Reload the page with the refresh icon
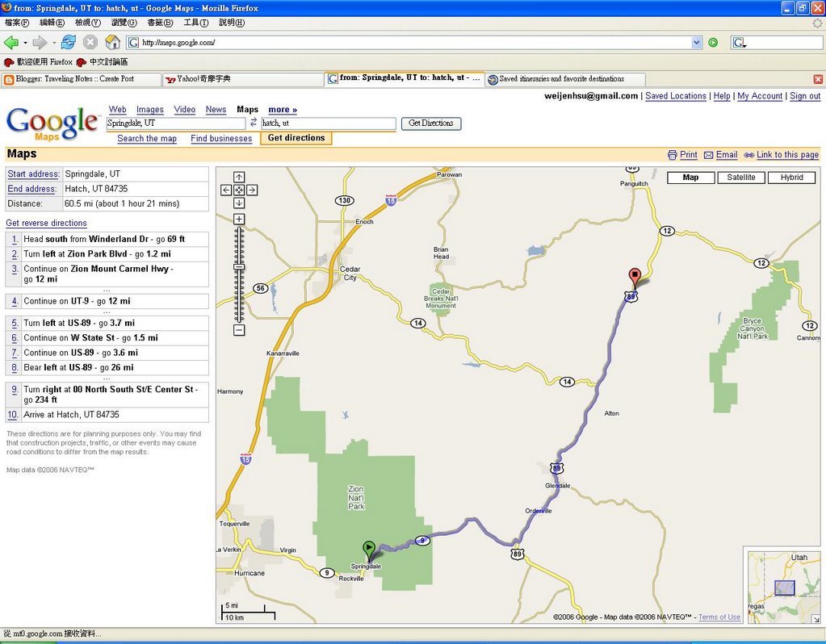This screenshot has height=644, width=826. (68, 42)
